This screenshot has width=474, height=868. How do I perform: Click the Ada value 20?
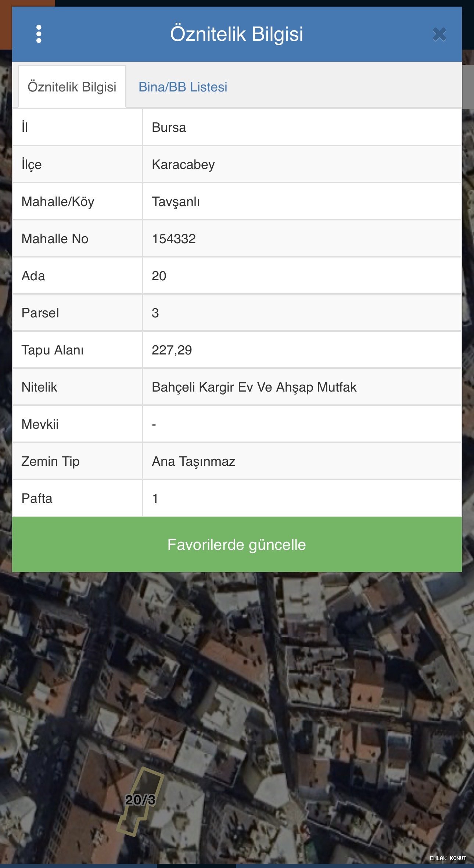tap(159, 276)
